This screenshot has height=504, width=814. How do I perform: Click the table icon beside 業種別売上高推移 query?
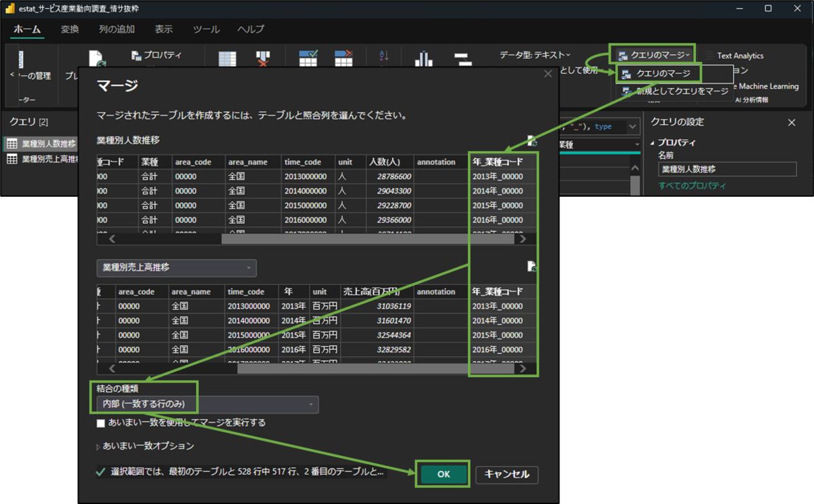[x=12, y=159]
